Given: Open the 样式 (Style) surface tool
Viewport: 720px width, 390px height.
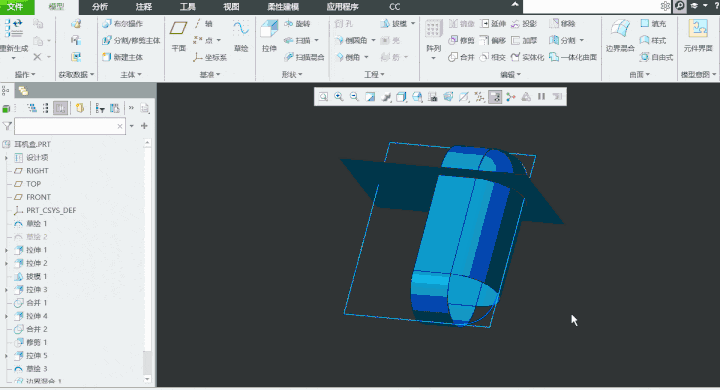Looking at the screenshot, I should tap(653, 40).
